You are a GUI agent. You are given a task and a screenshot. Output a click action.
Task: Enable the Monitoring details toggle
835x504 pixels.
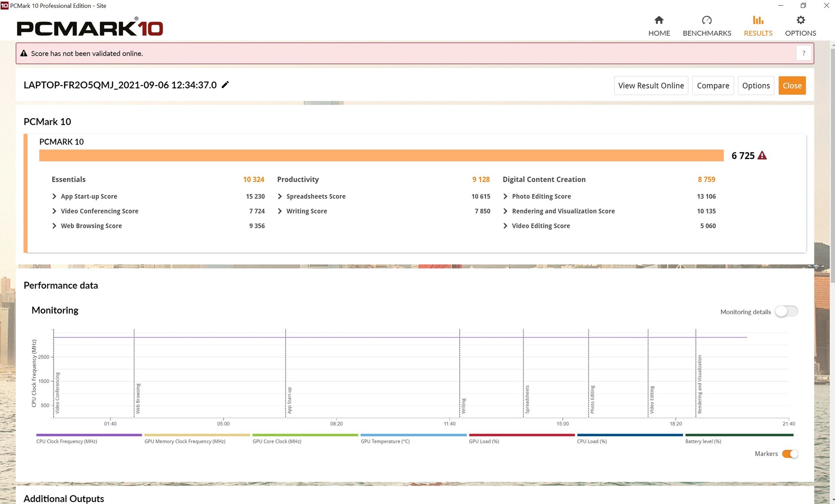(786, 312)
